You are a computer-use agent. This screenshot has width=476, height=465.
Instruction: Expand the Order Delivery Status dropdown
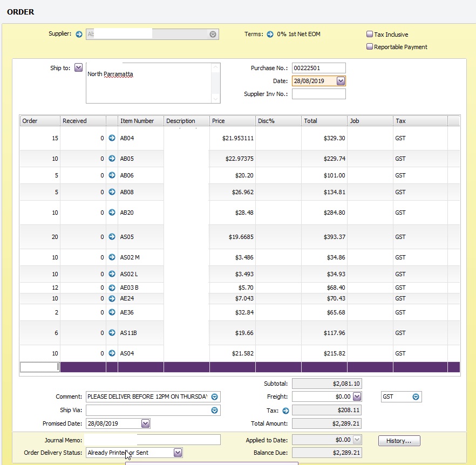click(x=178, y=453)
